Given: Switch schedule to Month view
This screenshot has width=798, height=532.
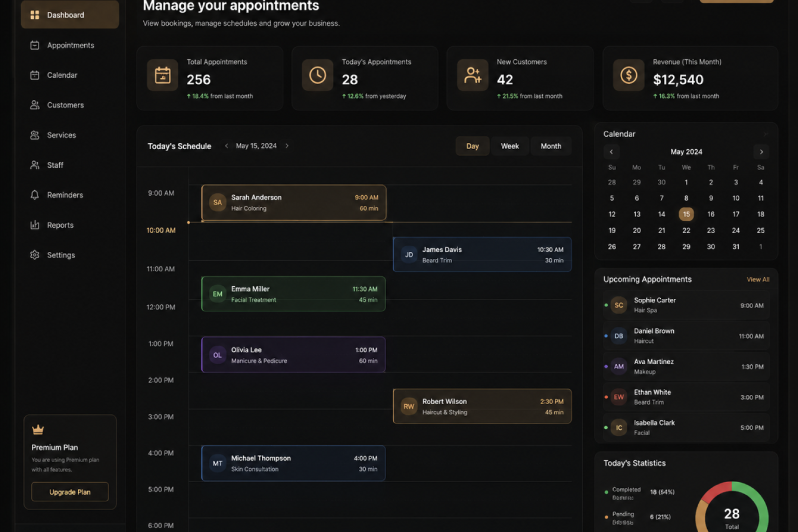Looking at the screenshot, I should tap(551, 146).
